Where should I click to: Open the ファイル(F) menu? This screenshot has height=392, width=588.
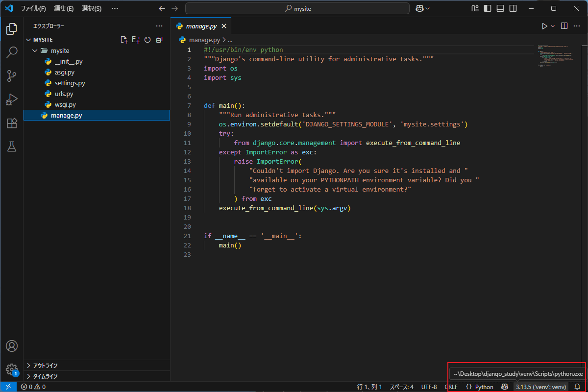click(x=33, y=8)
